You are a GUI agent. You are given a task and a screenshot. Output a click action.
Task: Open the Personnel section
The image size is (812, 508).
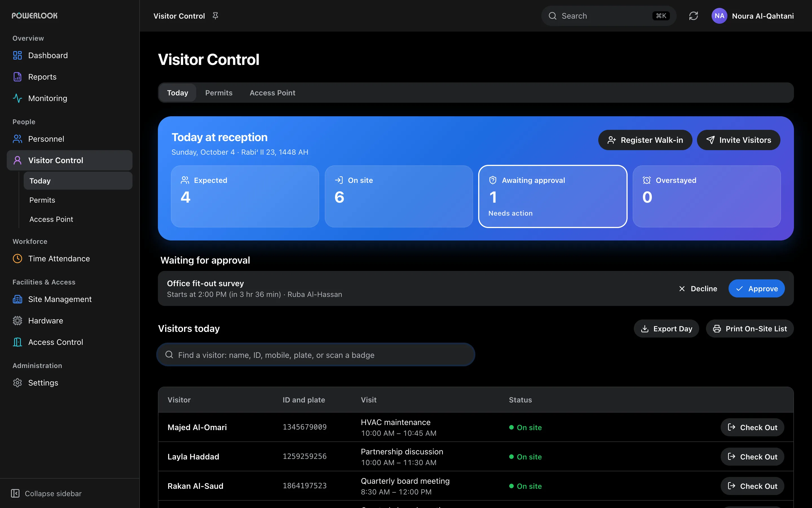pos(69,139)
